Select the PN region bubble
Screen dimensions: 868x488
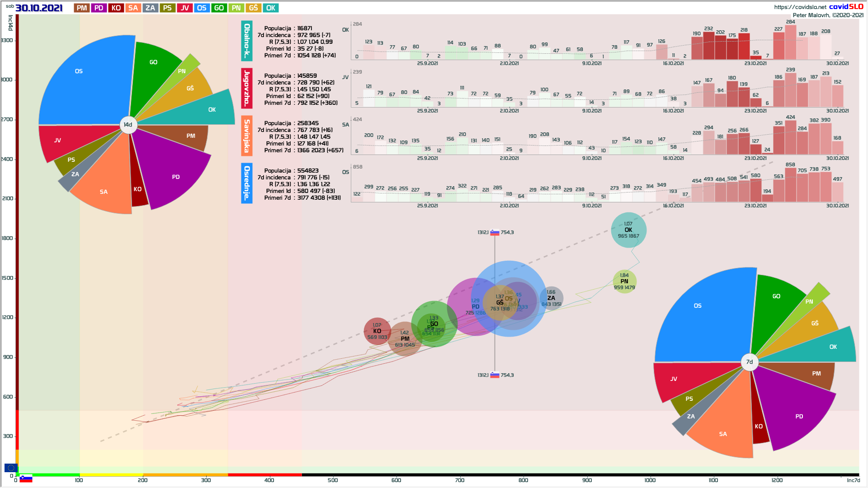coord(624,281)
